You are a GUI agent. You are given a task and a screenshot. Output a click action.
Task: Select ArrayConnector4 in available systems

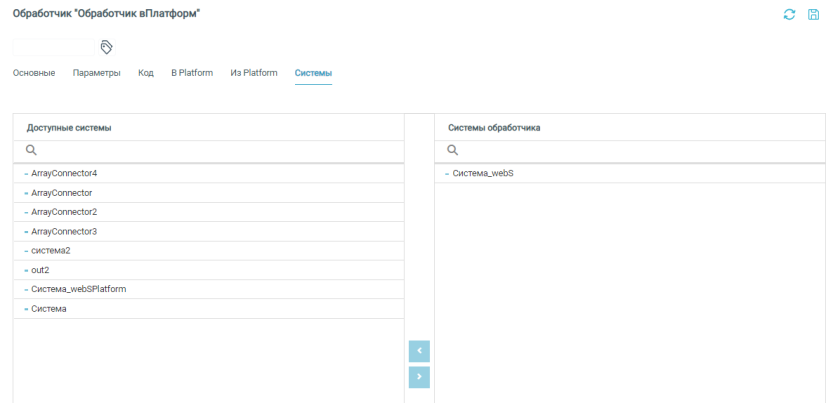click(64, 174)
